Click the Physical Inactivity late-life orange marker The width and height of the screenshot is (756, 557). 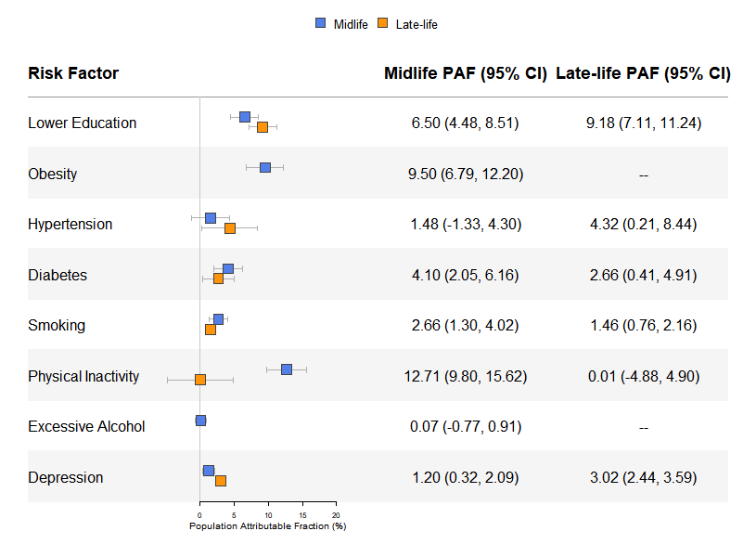pos(200,380)
